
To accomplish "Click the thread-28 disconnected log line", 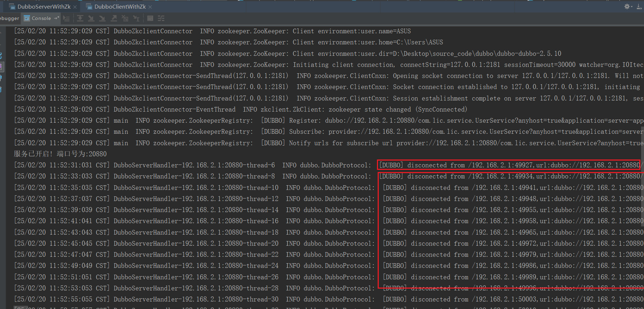I will [x=329, y=288].
